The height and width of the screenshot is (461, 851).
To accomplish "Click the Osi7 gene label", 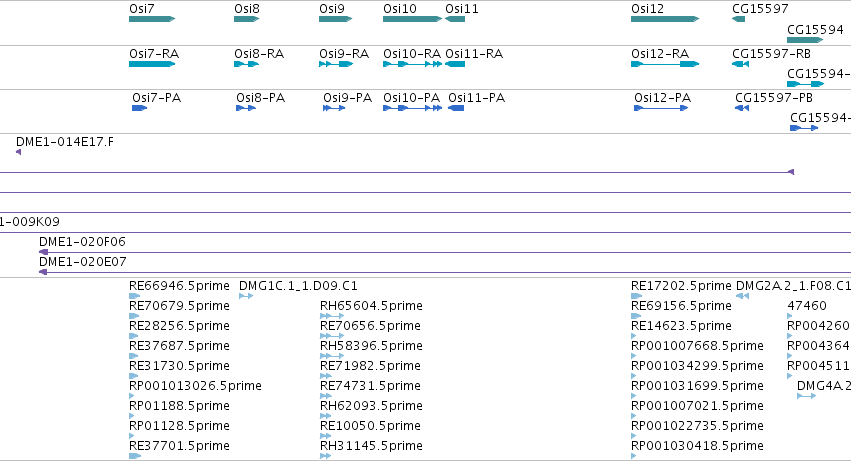I will coord(142,9).
